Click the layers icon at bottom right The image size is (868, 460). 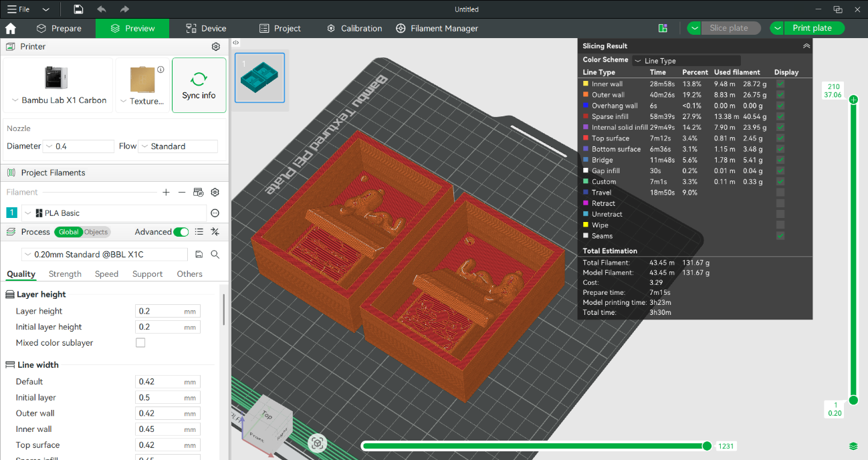point(853,446)
